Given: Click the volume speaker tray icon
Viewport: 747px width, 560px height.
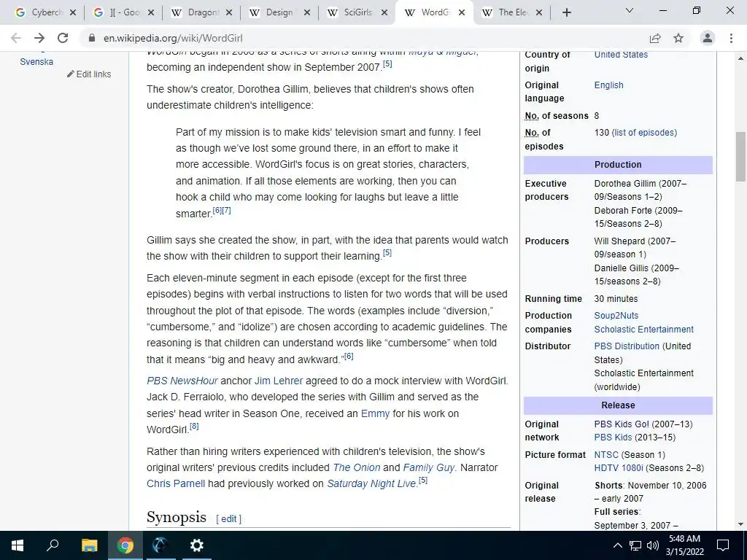Looking at the screenshot, I should 653,545.
